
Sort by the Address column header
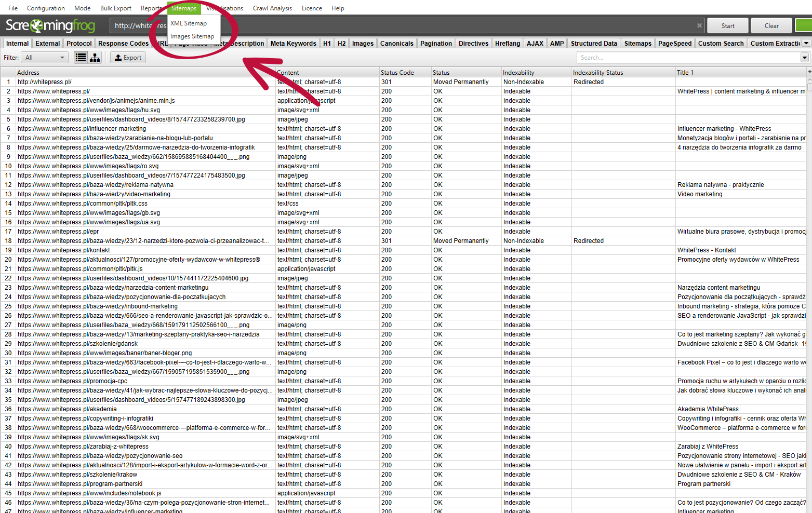[145, 72]
